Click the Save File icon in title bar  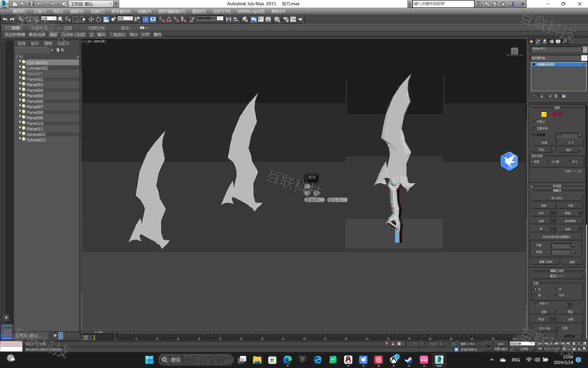coord(31,4)
